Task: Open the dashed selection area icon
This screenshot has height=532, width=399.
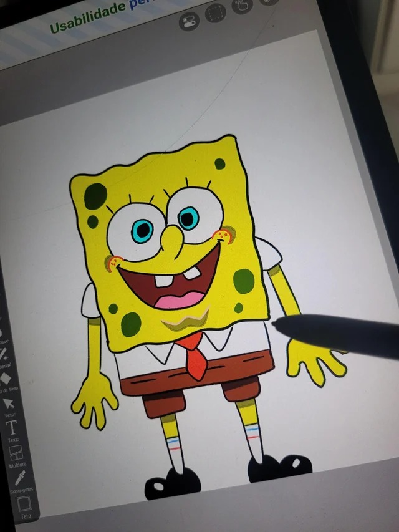Action: pos(216,13)
